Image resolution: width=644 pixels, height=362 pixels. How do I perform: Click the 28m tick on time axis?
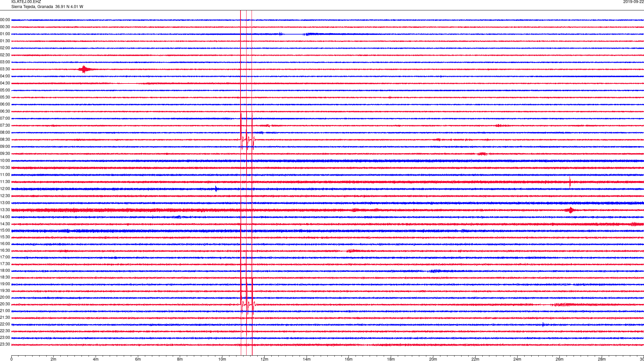(602, 359)
